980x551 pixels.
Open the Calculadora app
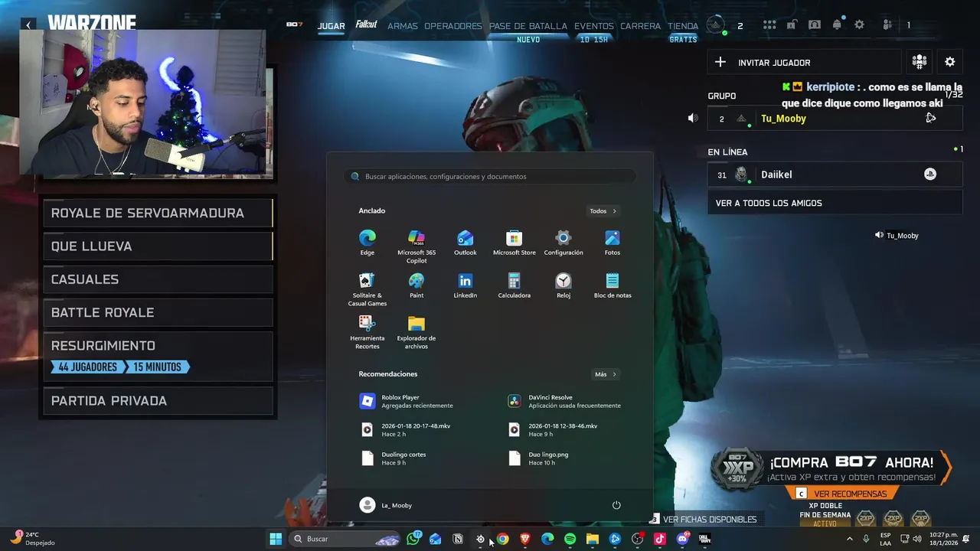point(514,285)
